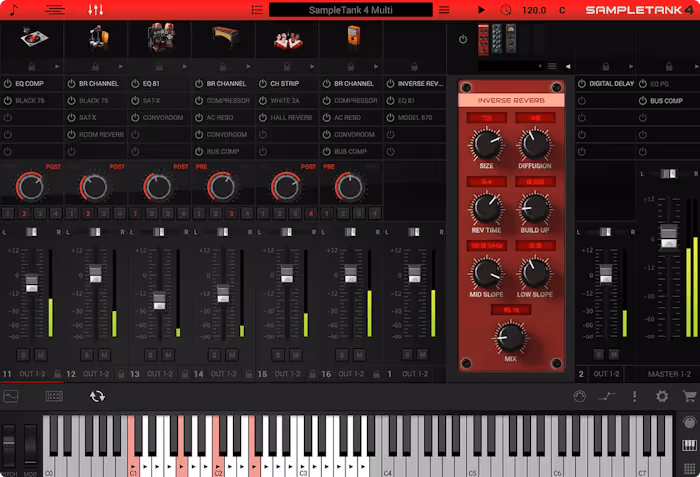This screenshot has width=700, height=477.
Task: Toggle EQ 81 power on channel 13
Action: [x=135, y=84]
